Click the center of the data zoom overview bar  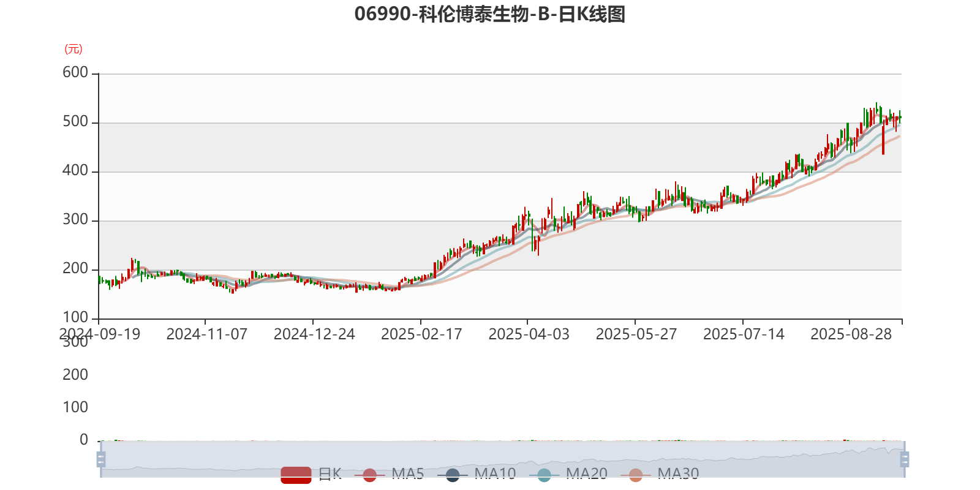point(502,459)
